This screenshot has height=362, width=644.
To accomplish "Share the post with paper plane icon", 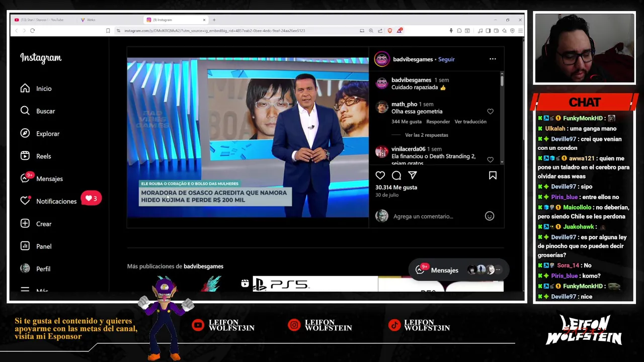I will (x=413, y=175).
